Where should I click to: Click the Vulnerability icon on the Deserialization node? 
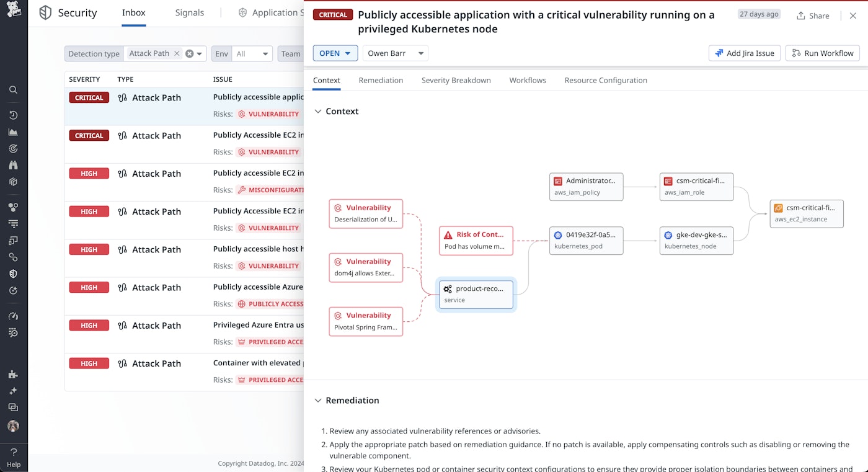click(x=339, y=208)
